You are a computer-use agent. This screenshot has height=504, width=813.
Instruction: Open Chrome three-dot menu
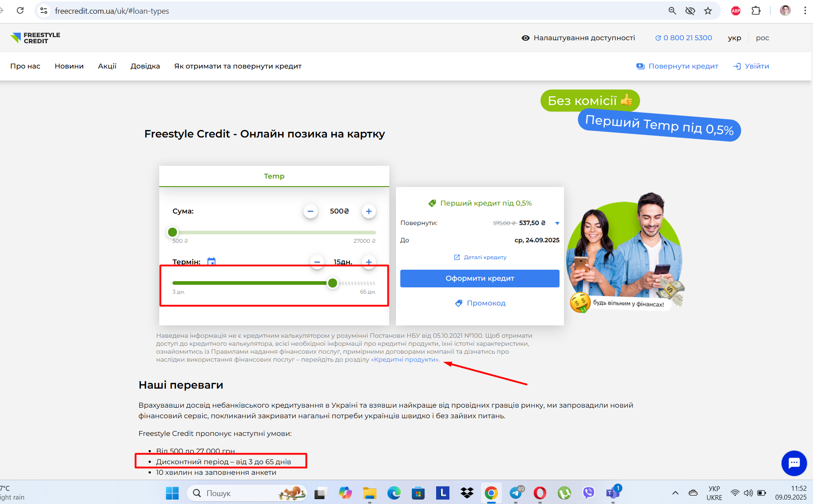pos(805,11)
